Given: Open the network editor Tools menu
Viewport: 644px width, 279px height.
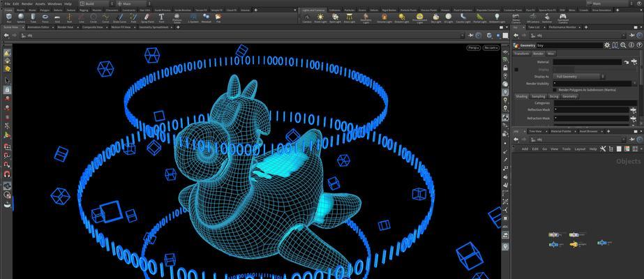Looking at the screenshot, I should 567,149.
